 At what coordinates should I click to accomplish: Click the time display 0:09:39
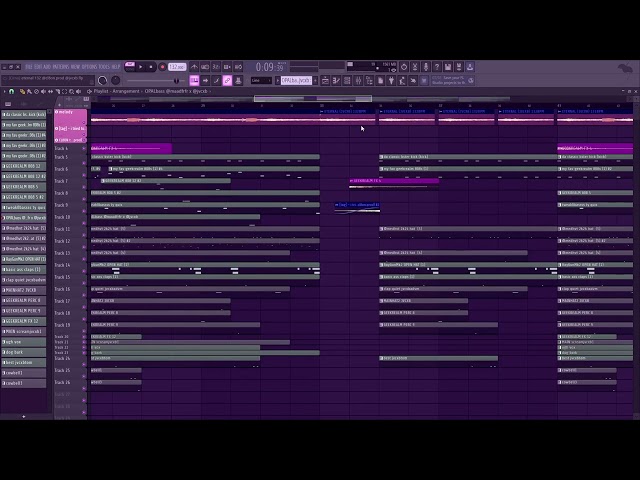coord(271,67)
